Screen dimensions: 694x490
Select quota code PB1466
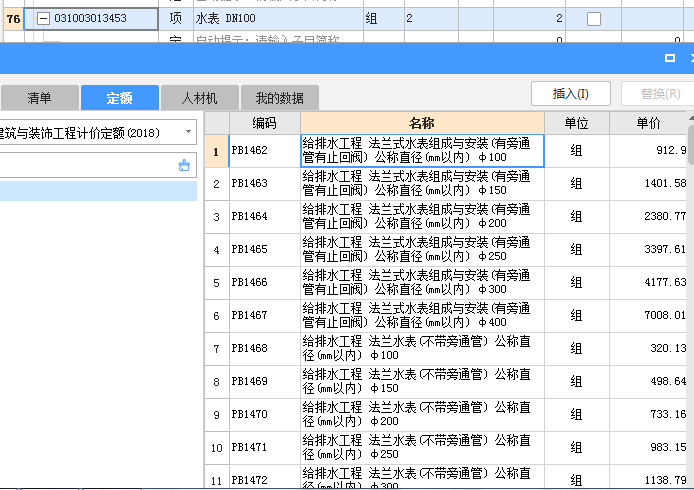[x=265, y=283]
